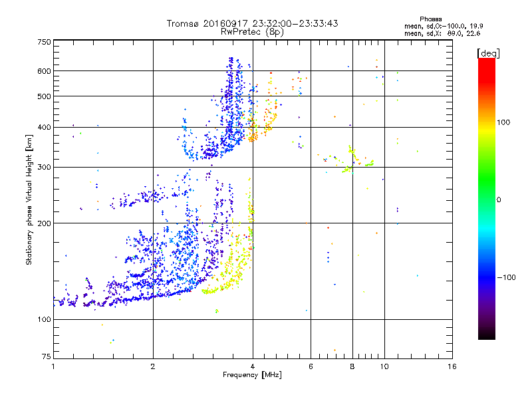532x399 pixels.
Task: Click the 'Frequency [MHz]' axis label
Action: [x=252, y=375]
